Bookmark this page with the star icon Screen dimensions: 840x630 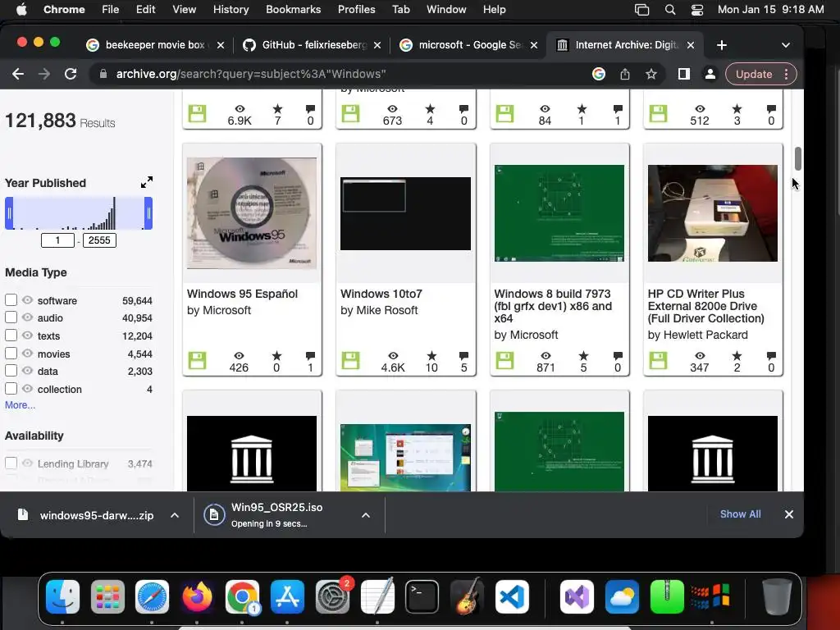(651, 74)
